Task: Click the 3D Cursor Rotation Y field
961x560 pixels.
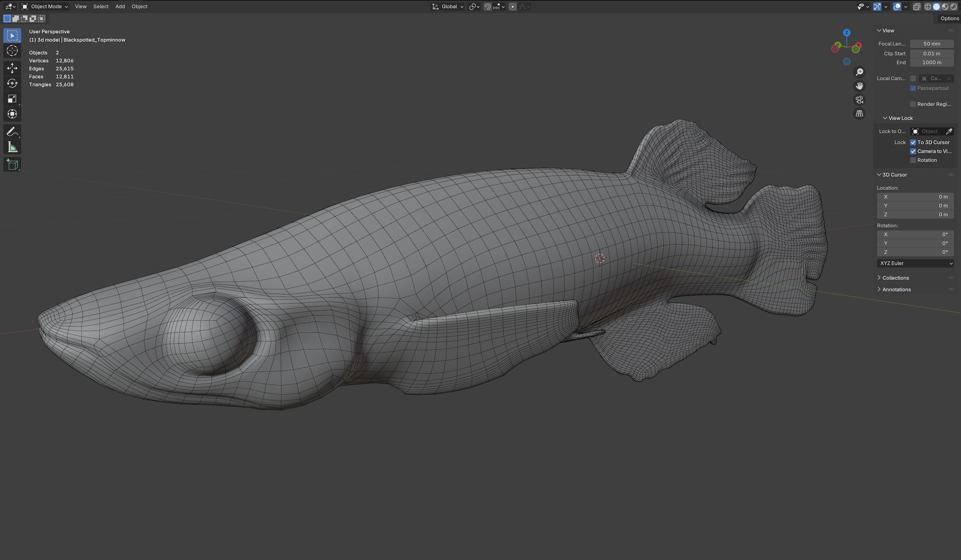Action: pyautogui.click(x=915, y=243)
